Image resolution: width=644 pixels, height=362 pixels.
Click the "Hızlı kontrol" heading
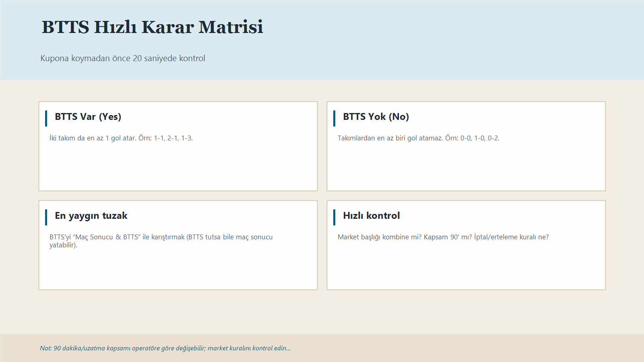[x=371, y=215]
